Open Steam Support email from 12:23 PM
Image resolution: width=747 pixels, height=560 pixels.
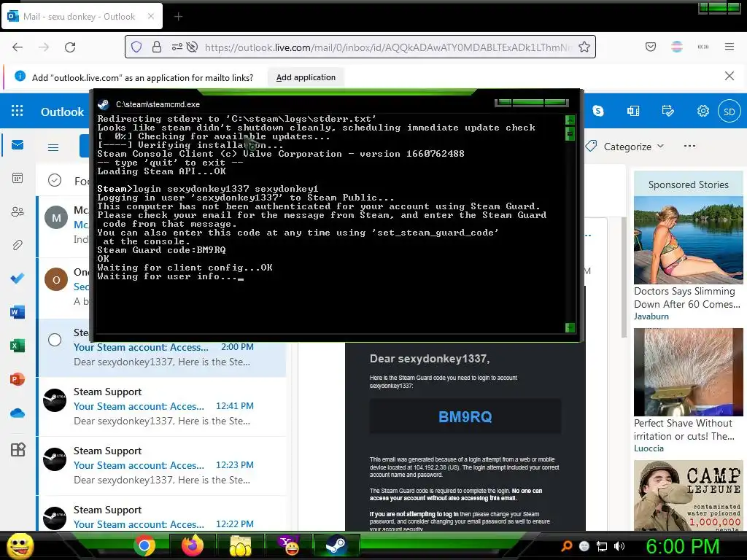pos(162,465)
